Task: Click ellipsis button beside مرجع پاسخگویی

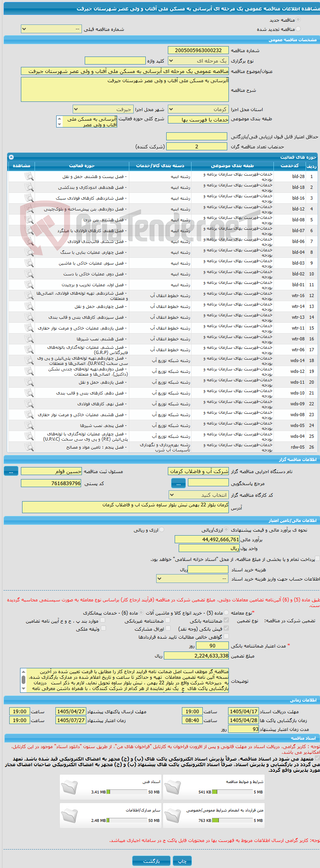Action: 178,484
